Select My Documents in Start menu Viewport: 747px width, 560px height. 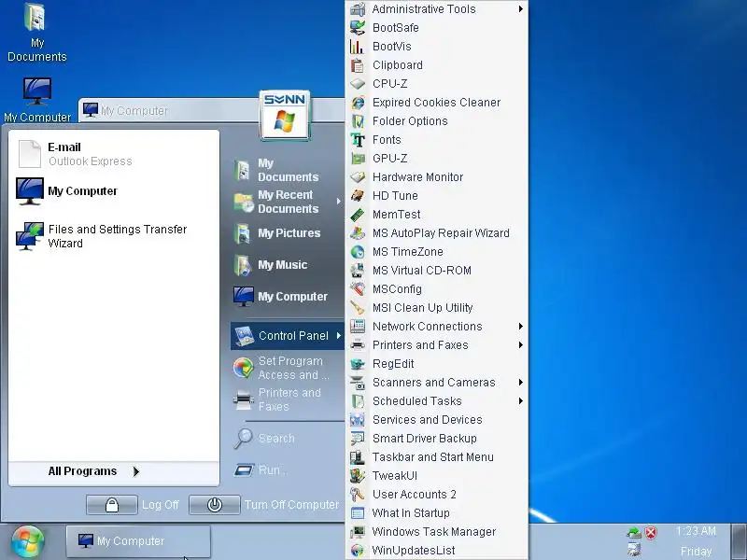tap(287, 170)
